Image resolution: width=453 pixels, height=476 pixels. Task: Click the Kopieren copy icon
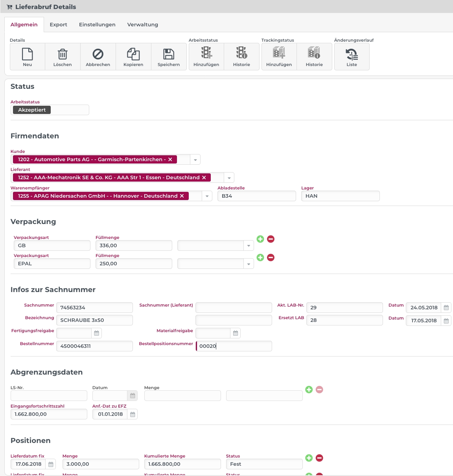click(133, 54)
